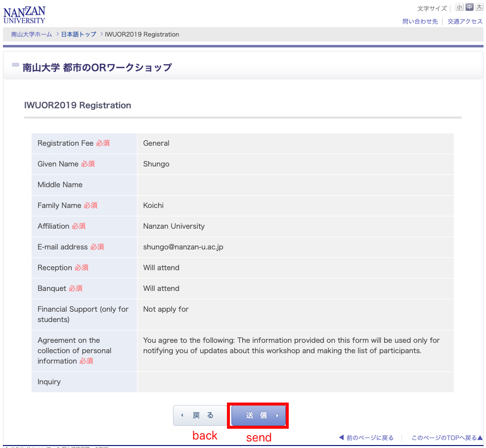Click the email shungo@nanzan-u.ac.jp
The height and width of the screenshot is (448, 486).
click(183, 247)
